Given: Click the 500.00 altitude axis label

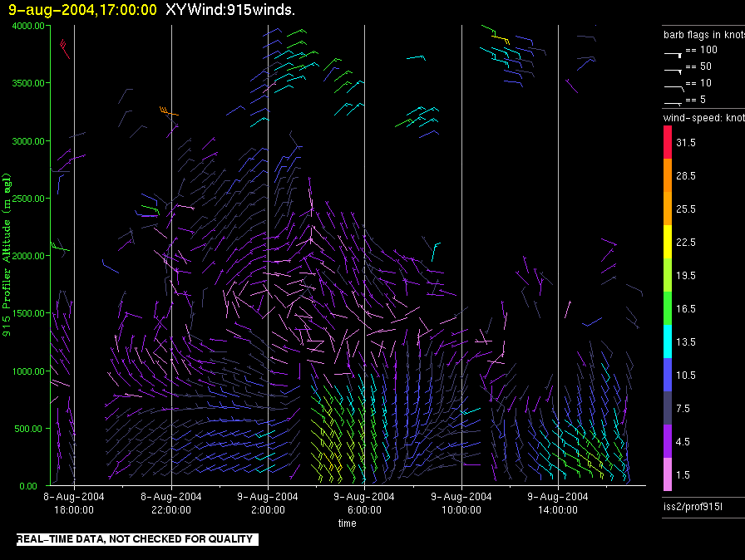Looking at the screenshot, I should (28, 429).
